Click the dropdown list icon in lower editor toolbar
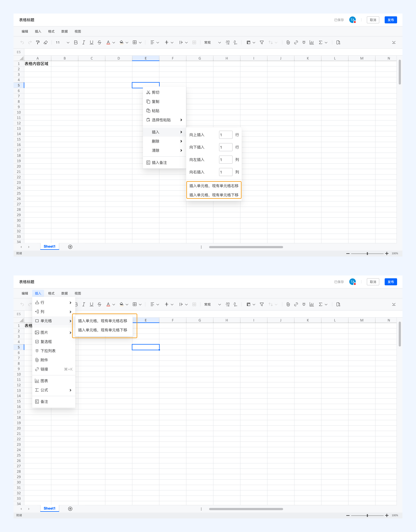This screenshot has height=532, width=416. (x=304, y=304)
